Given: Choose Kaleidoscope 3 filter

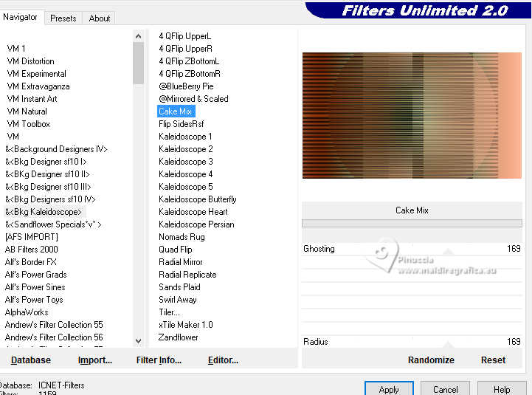Looking at the screenshot, I should click(x=186, y=162).
